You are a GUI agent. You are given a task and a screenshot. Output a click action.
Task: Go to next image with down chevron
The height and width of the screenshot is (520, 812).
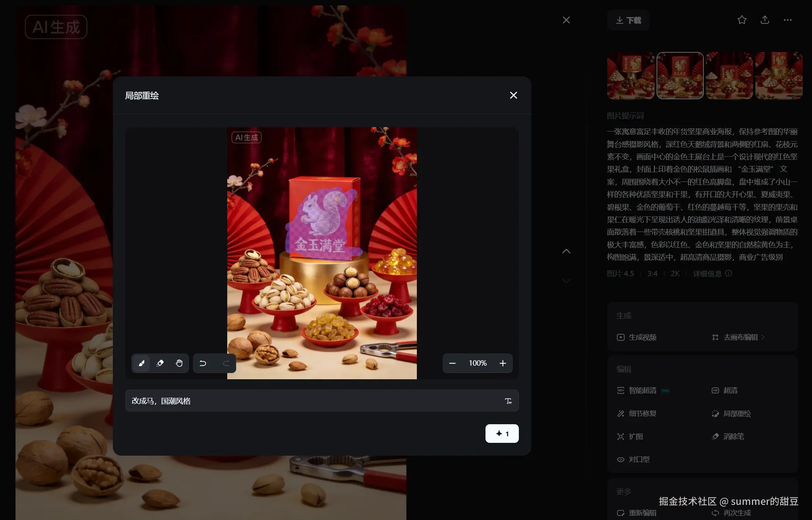click(566, 281)
